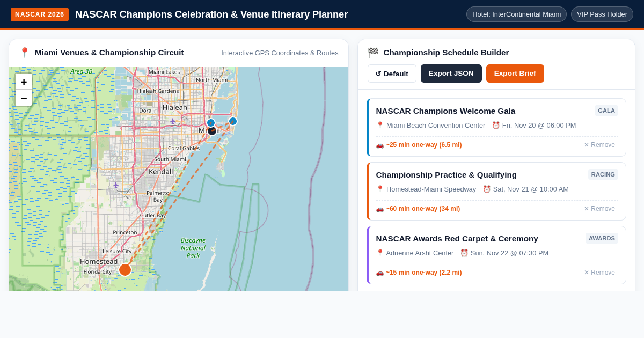Click the clock icon before Fri, Nov 20
Image resolution: width=644 pixels, height=338 pixels.
coord(496,125)
